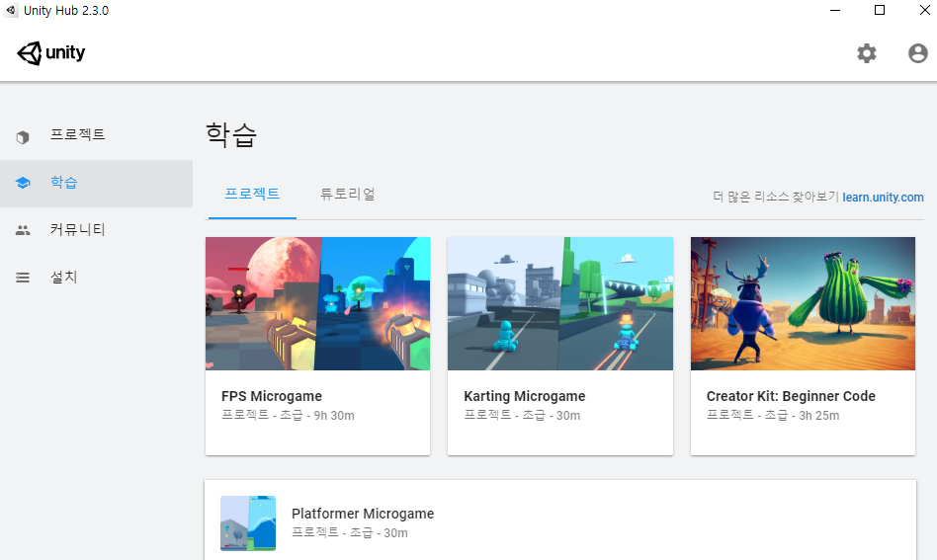937x560 pixels.
Task: Go to 커뮤니티 in the sidebar
Action: click(96, 230)
